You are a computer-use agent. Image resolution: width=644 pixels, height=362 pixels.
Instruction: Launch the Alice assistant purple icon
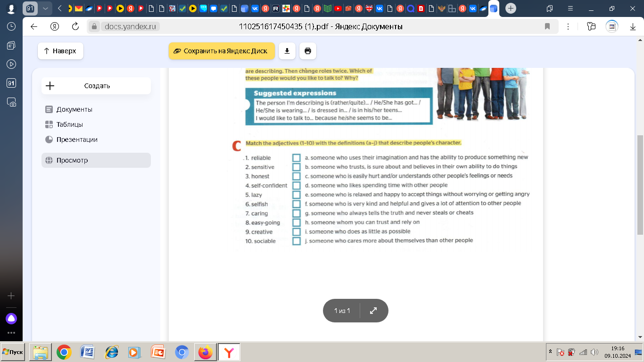[11, 319]
